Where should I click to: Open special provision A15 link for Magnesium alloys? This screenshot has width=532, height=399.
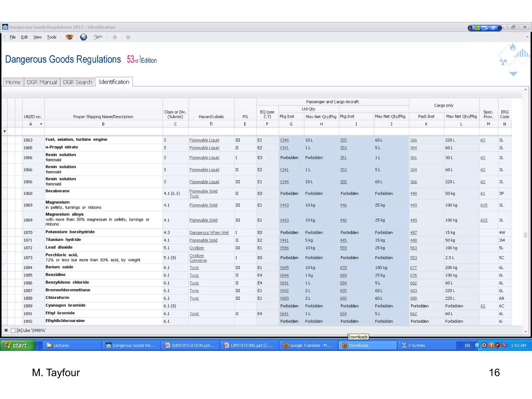484,220
